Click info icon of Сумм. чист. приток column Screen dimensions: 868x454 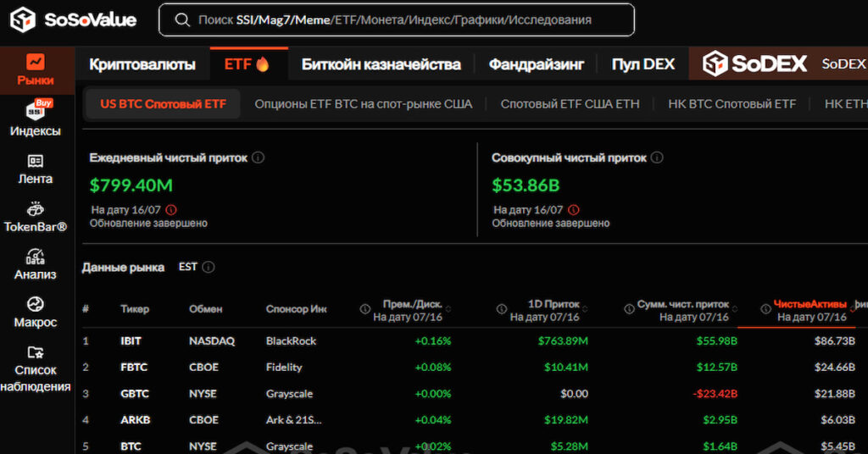click(630, 309)
